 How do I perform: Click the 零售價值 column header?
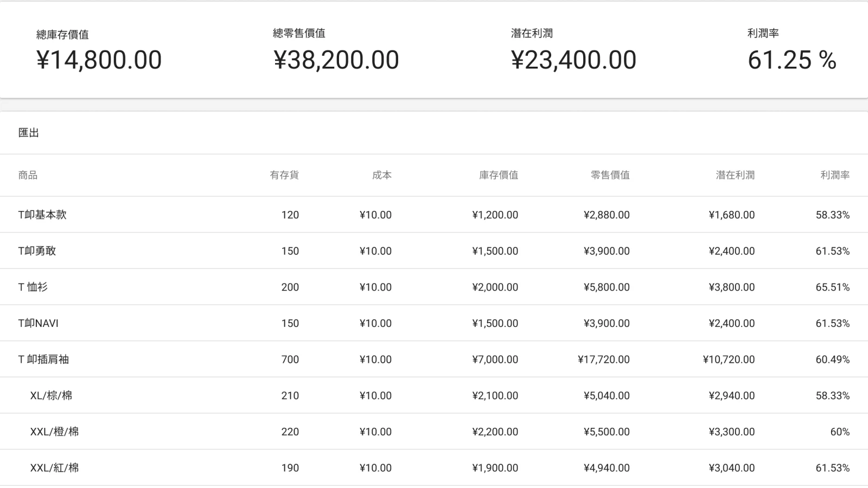click(610, 175)
